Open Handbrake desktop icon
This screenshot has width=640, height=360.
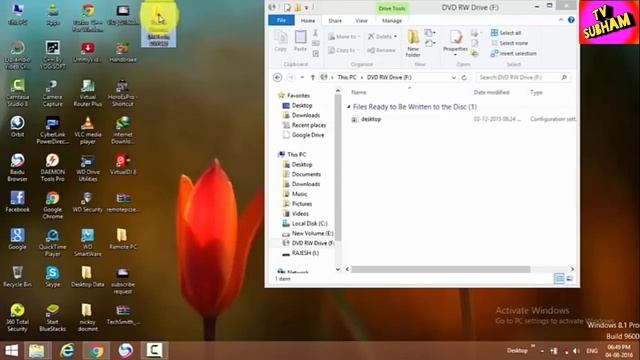tap(122, 52)
